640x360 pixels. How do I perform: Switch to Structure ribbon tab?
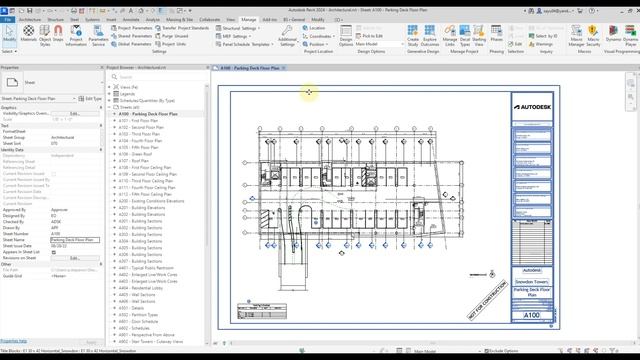click(56, 20)
